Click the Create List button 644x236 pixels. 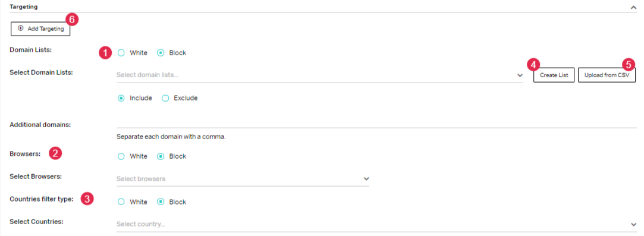click(554, 75)
